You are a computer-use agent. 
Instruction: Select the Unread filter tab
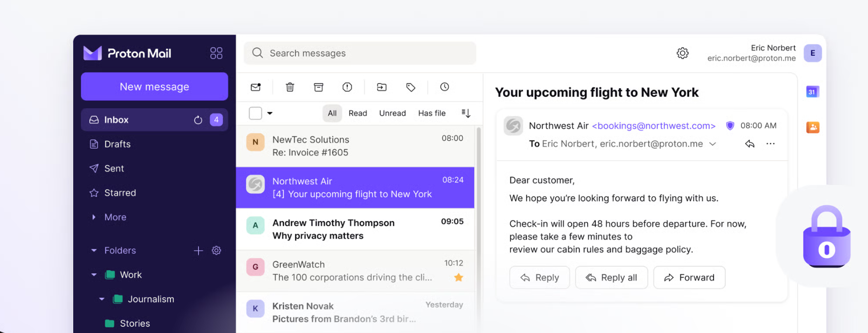(x=392, y=113)
